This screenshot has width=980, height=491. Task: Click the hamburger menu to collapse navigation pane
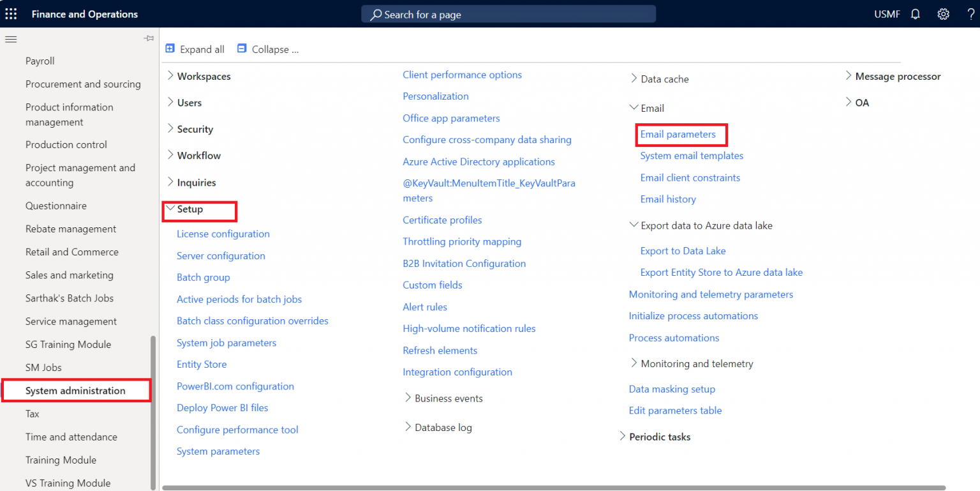(10, 39)
